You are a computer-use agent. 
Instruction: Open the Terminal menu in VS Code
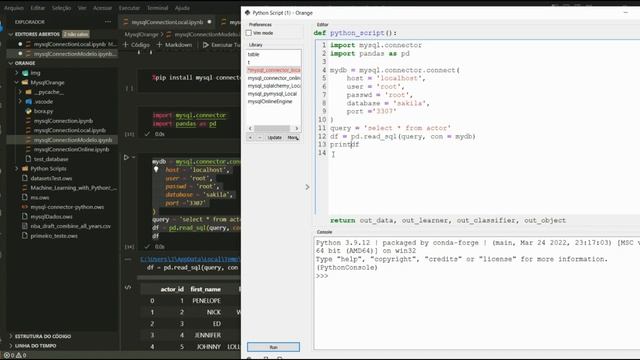point(157,8)
